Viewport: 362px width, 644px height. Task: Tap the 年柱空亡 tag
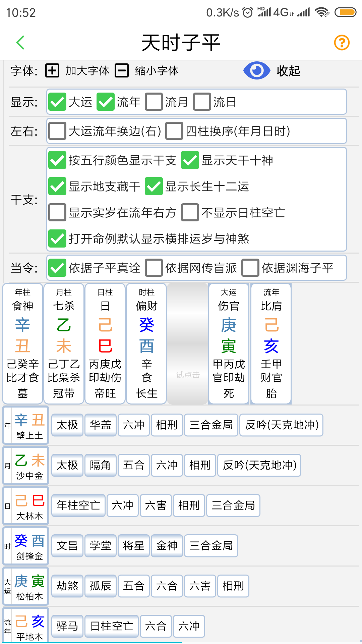pyautogui.click(x=78, y=505)
